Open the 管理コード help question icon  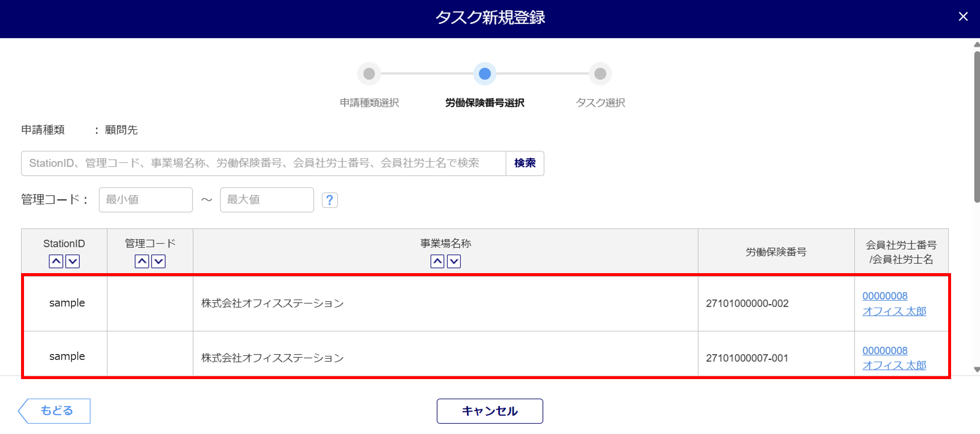coord(330,200)
